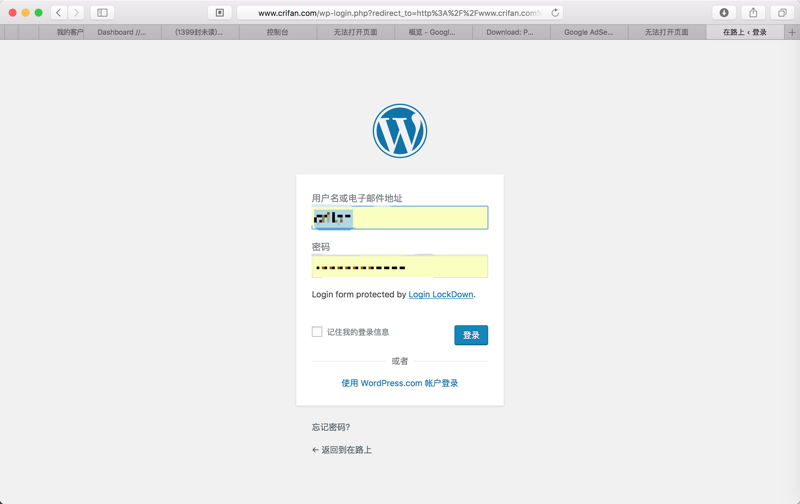This screenshot has height=504, width=800.
Task: Add a new tab with plus icon
Action: pyautogui.click(x=792, y=32)
